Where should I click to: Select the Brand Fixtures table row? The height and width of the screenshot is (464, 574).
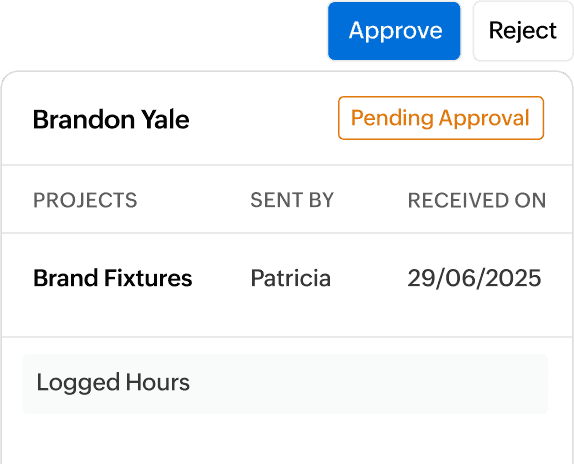point(287,285)
